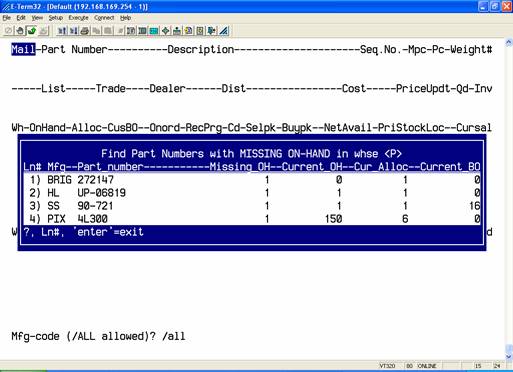Image resolution: width=513 pixels, height=372 pixels.
Task: Restore down the E-Term32 window
Action: click(x=495, y=6)
